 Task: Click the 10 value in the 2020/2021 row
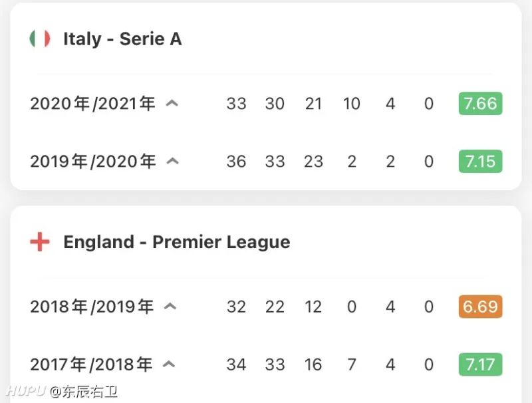pos(352,104)
